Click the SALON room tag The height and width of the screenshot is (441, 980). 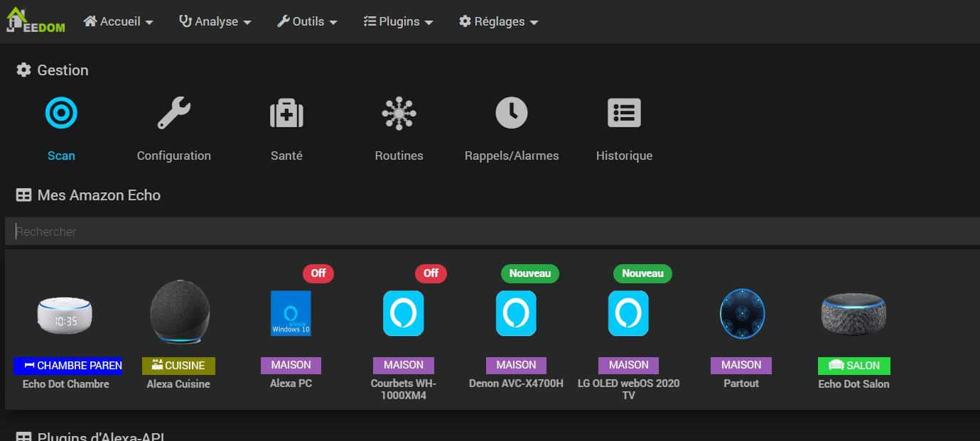(854, 366)
